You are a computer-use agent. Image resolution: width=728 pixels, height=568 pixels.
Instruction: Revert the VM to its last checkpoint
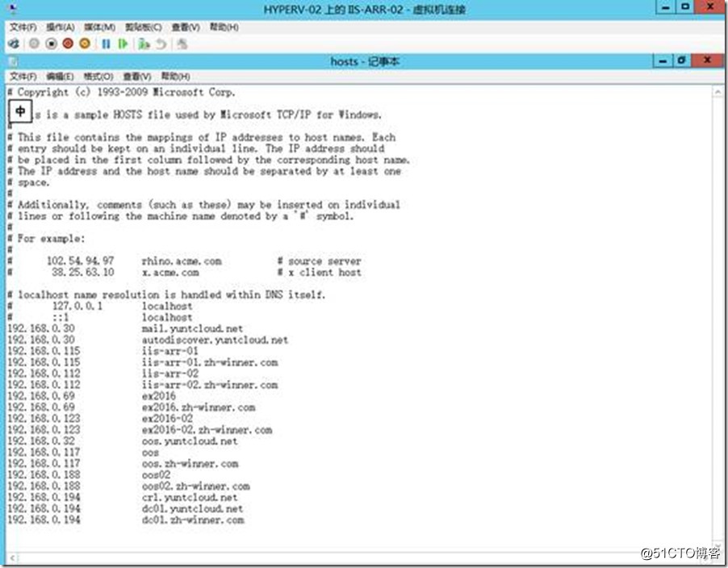[161, 44]
